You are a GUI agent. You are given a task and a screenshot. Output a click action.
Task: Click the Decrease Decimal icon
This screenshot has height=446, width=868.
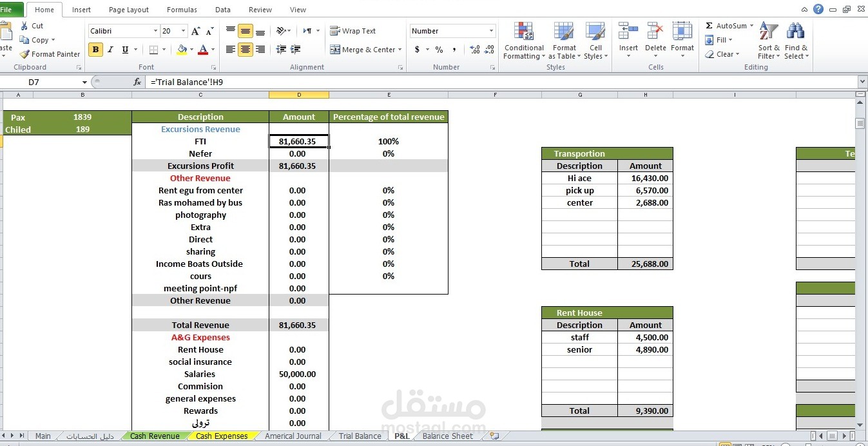pyautogui.click(x=490, y=50)
